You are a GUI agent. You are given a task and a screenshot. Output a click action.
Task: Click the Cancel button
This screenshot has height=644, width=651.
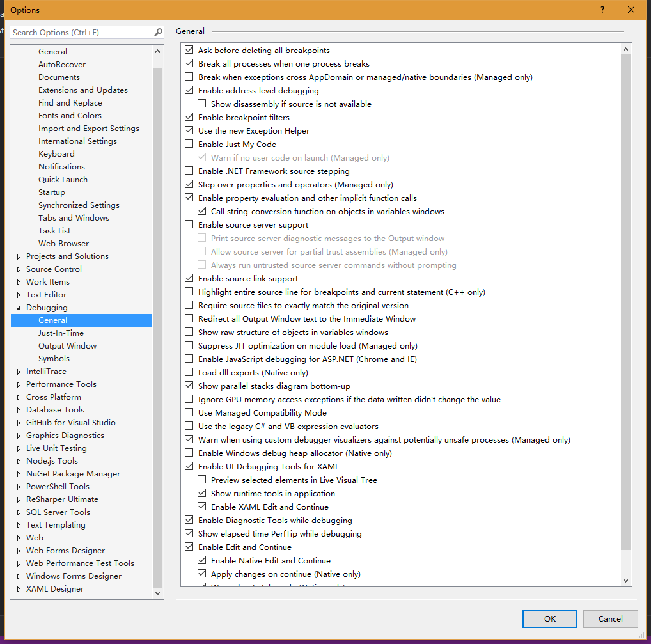click(x=610, y=618)
